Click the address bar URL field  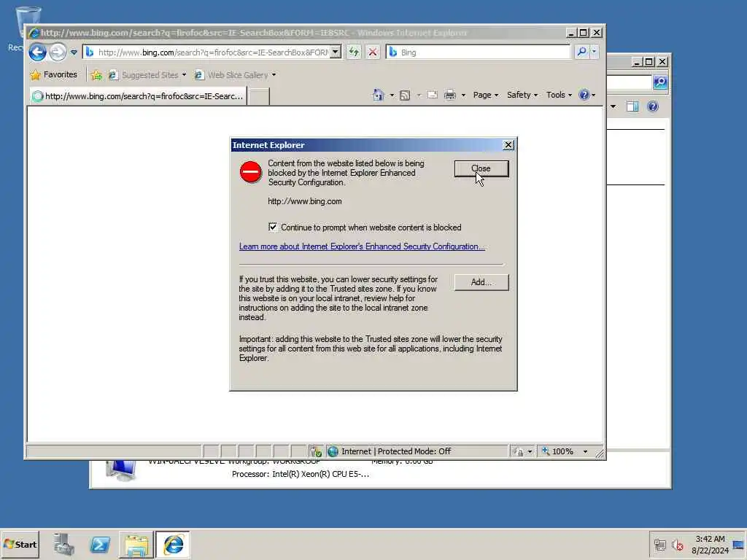(207, 52)
